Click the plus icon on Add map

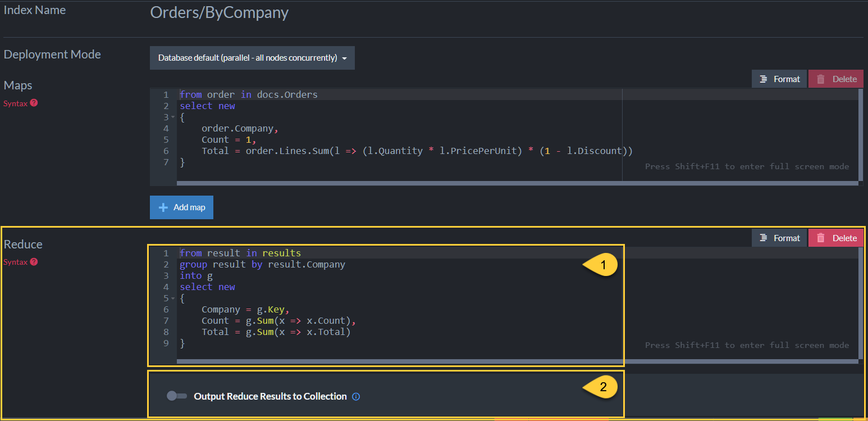click(163, 207)
